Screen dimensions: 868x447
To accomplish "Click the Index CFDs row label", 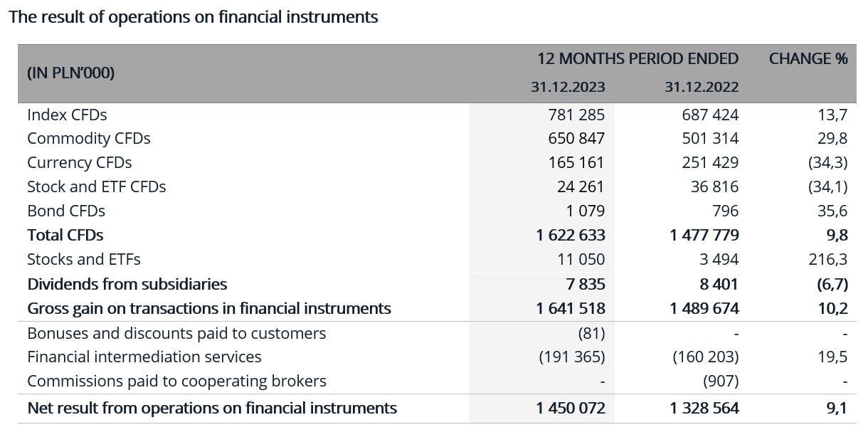I will coord(67,115).
